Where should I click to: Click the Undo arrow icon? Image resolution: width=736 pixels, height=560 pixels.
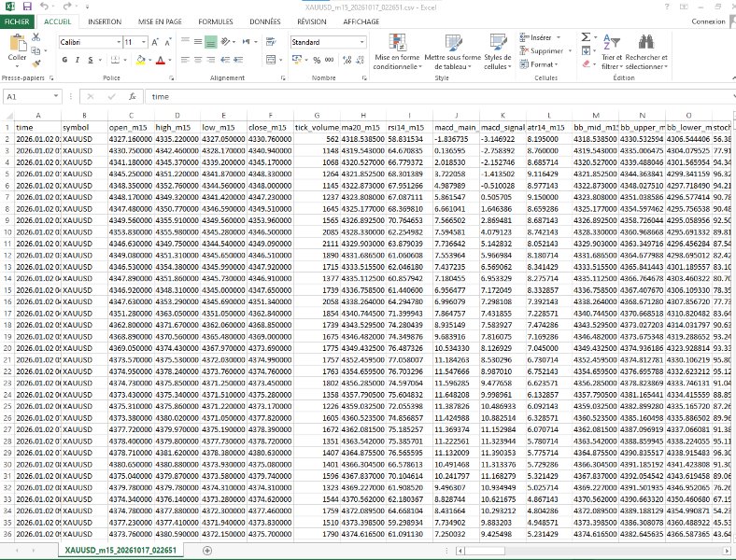pos(44,7)
